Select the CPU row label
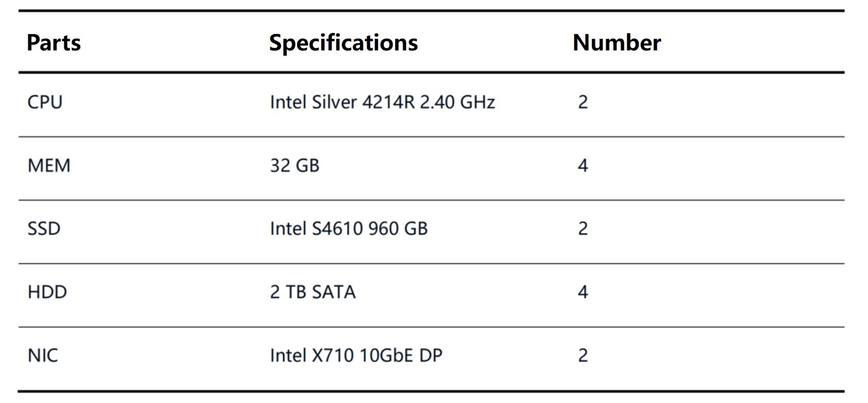This screenshot has height=403, width=868. (45, 102)
